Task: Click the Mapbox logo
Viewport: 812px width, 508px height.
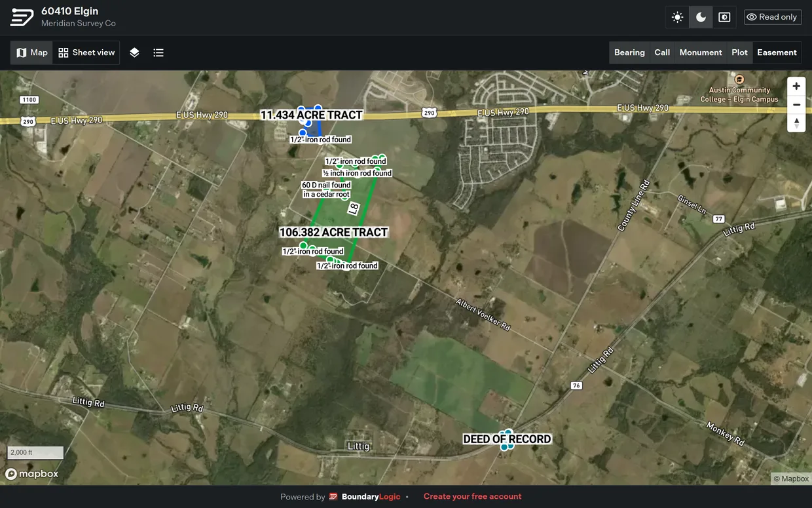Action: [32, 474]
